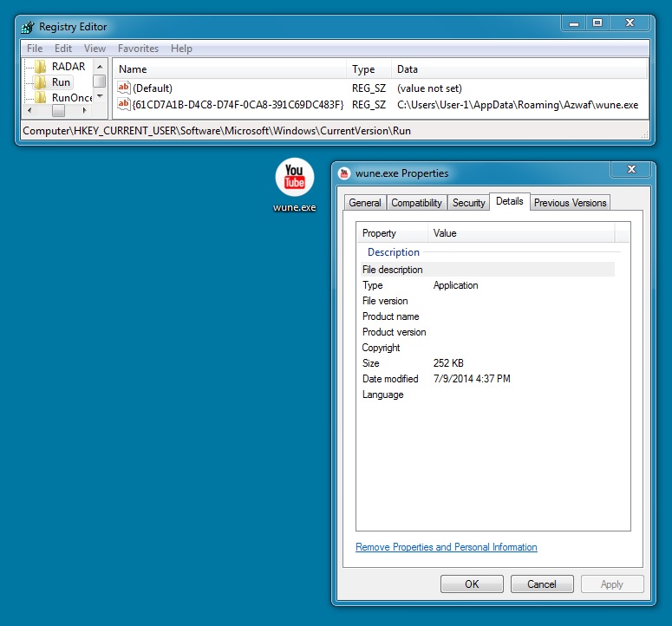Open the File menu in Registry Editor

click(35, 49)
